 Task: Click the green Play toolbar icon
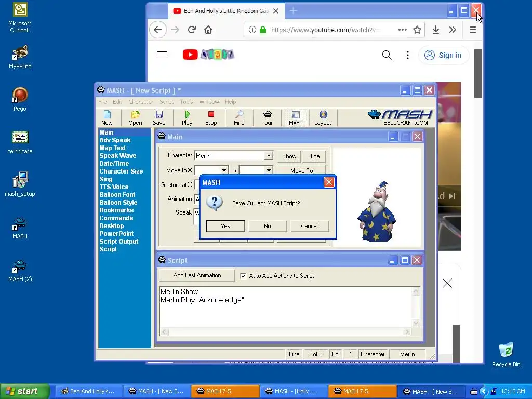click(187, 118)
